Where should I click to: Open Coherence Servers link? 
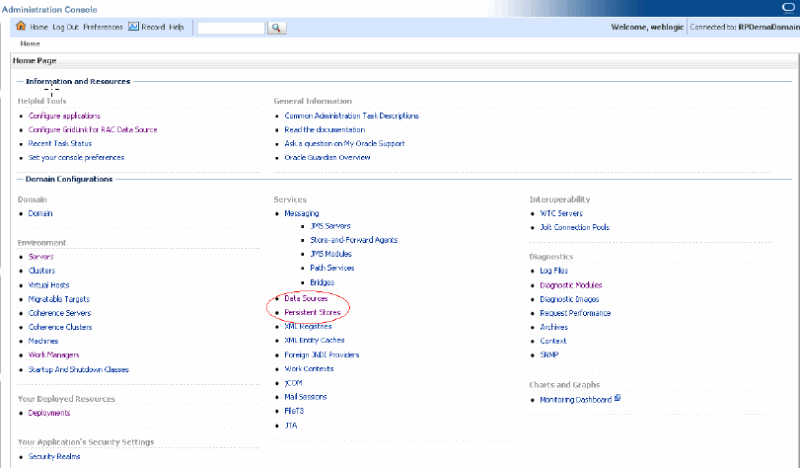click(60, 313)
